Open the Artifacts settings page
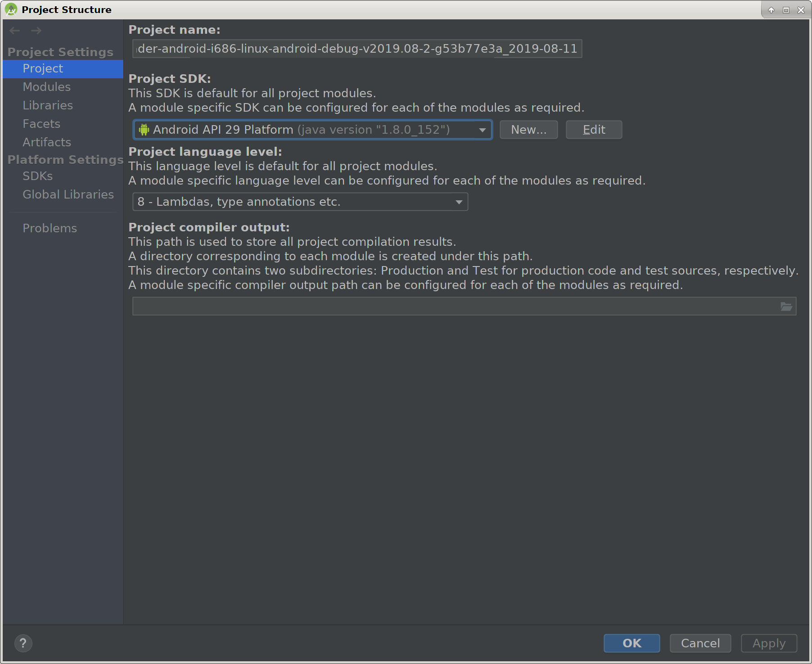 coord(46,142)
